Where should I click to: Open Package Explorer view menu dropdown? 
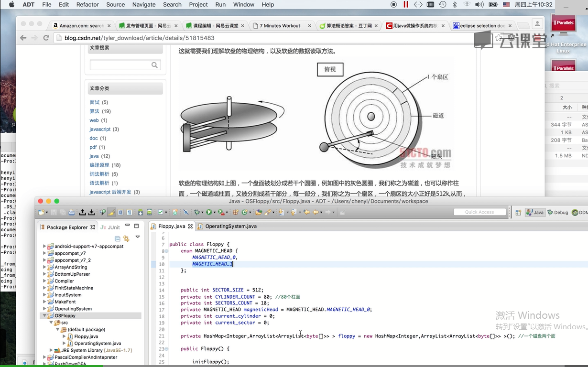138,237
